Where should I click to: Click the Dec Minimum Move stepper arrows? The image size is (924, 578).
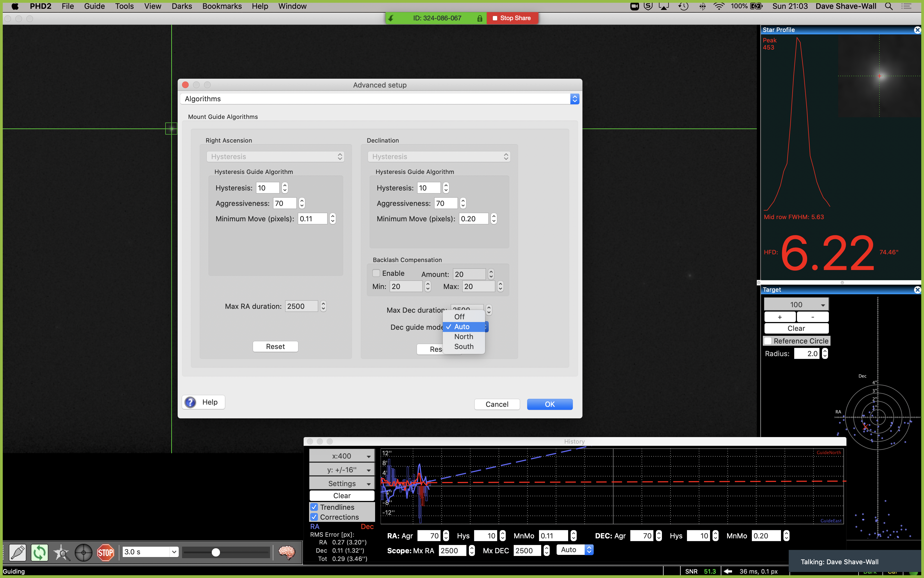click(x=493, y=219)
